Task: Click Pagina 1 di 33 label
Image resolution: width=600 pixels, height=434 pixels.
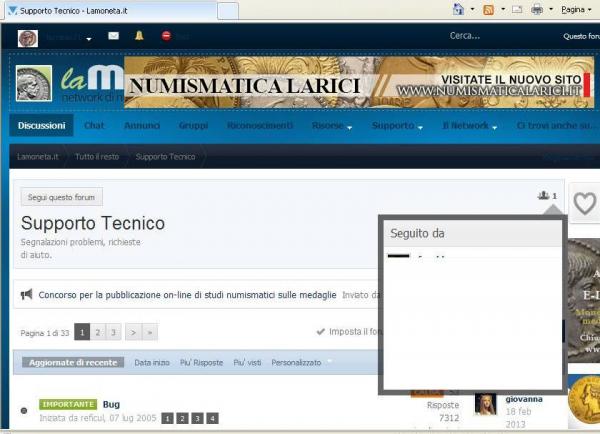Action: [x=45, y=333]
